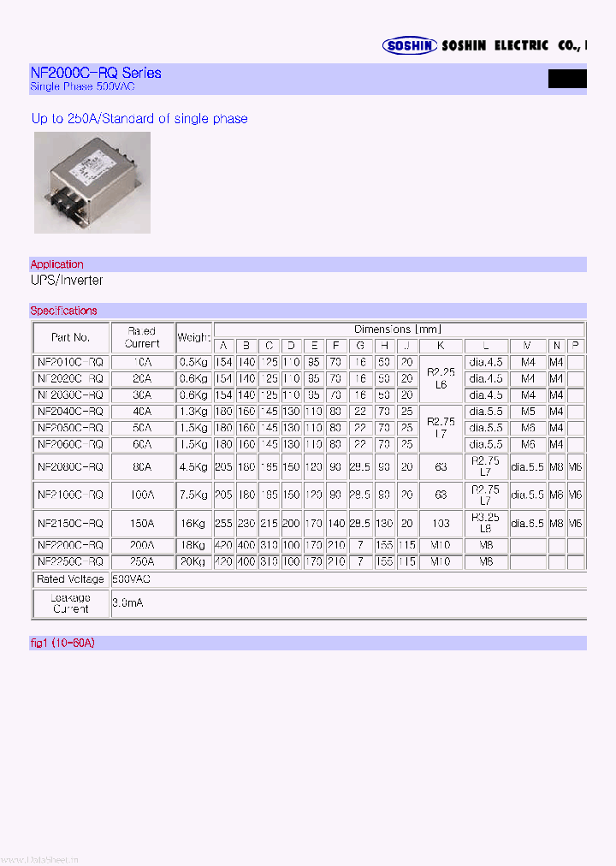Select part number NF2010C-RQ
The image size is (616, 866).
[71, 362]
